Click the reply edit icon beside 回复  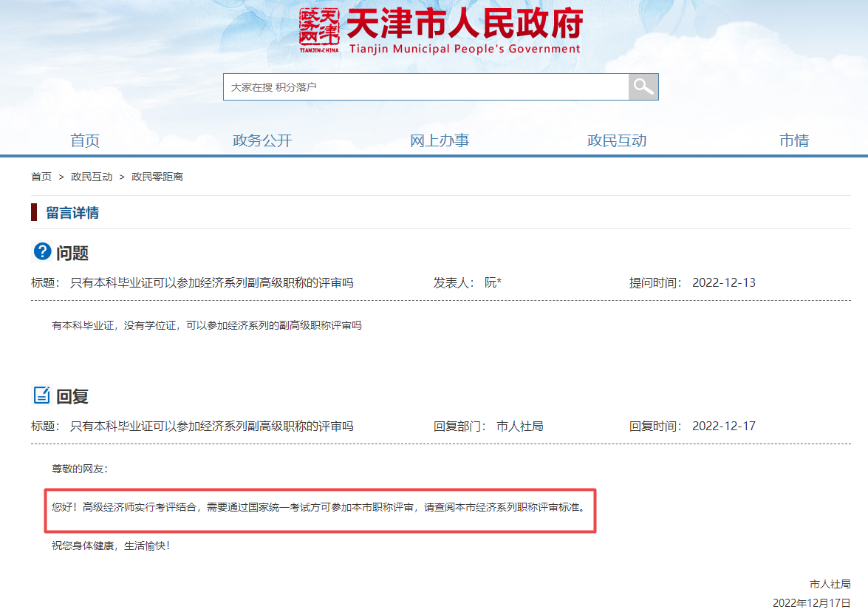[42, 395]
